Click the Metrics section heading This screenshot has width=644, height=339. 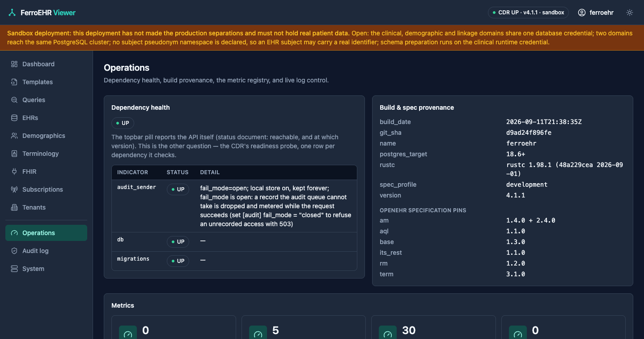pyautogui.click(x=123, y=305)
